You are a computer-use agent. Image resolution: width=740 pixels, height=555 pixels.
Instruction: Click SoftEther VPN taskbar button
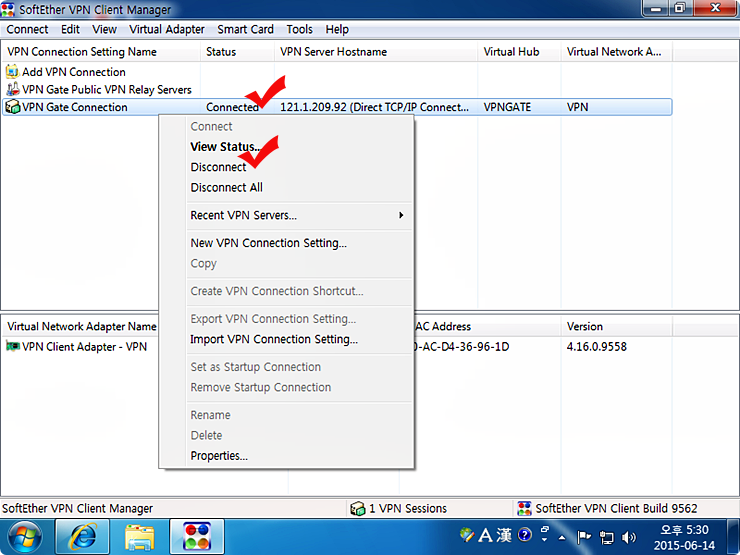197,537
